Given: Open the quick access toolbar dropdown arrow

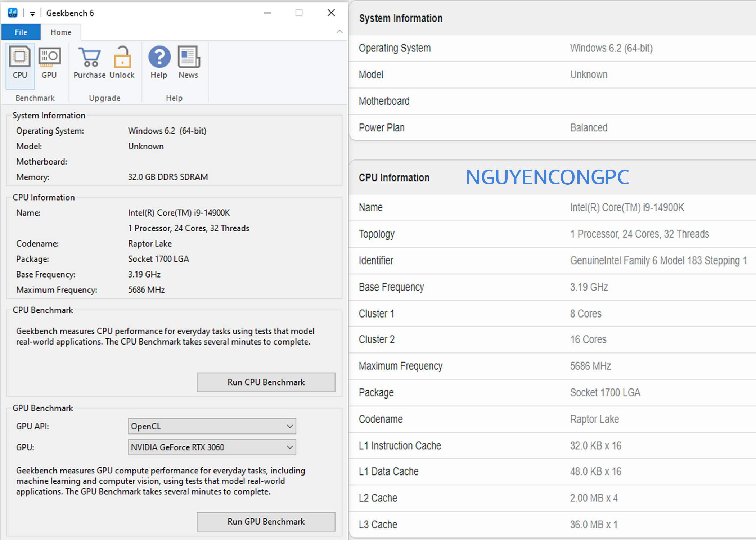Looking at the screenshot, I should pyautogui.click(x=32, y=14).
